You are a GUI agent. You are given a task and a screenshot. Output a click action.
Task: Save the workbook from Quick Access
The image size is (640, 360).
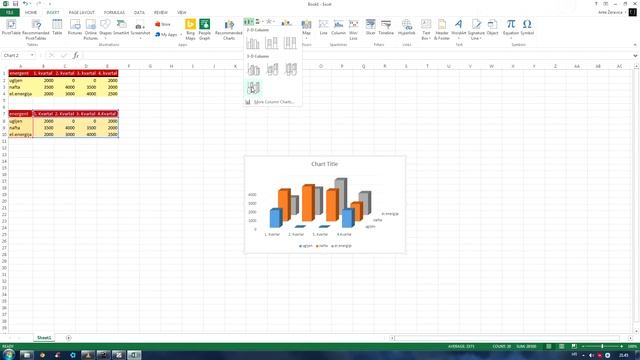[15, 4]
